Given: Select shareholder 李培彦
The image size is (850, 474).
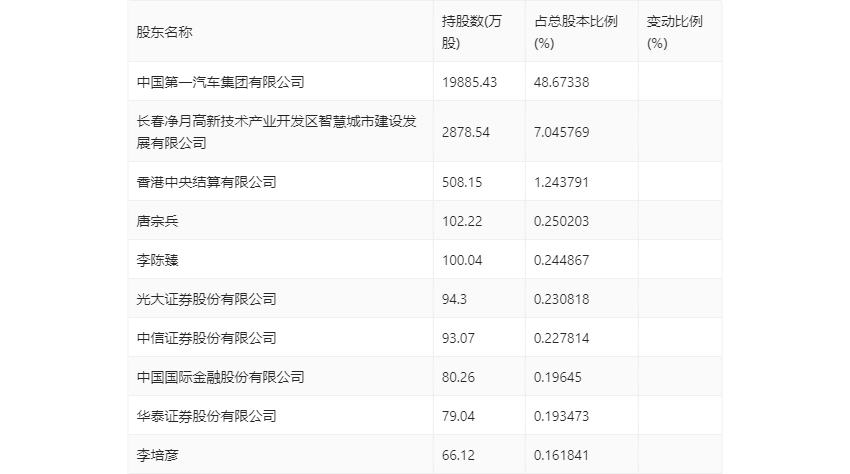Looking at the screenshot, I should point(157,455).
